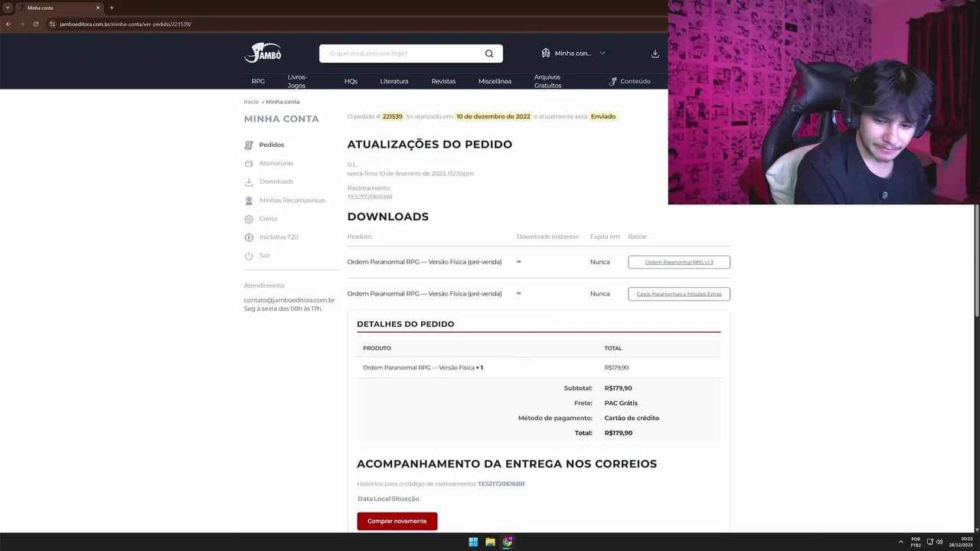Expand the Minha conta dropdown arrow

click(x=602, y=53)
